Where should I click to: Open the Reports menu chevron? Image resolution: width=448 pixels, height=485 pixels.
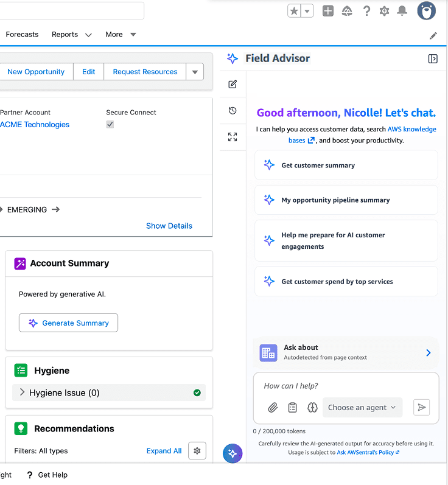88,35
